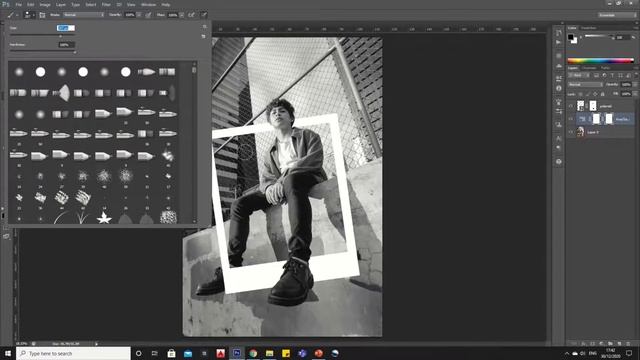Select the bottom photo layer thumbnail
This screenshot has height=360, width=640.
[x=580, y=132]
